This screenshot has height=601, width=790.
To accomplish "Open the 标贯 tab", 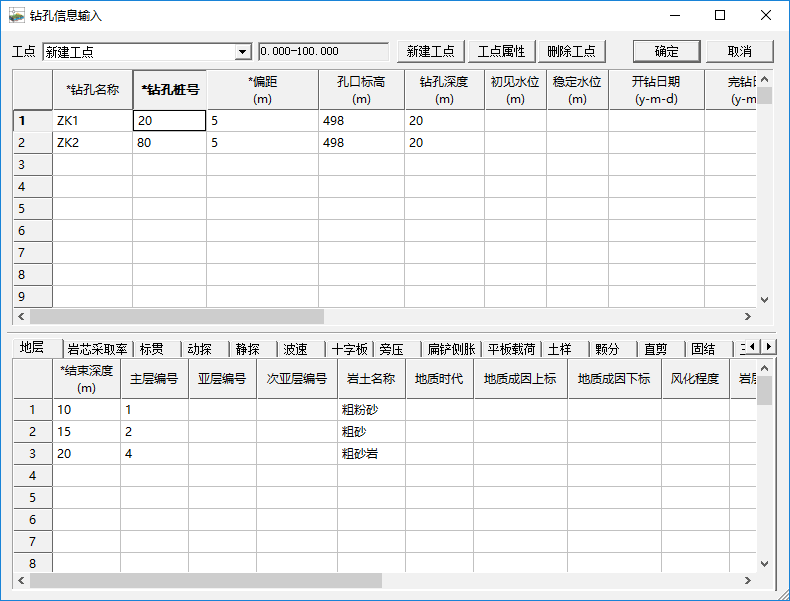I will pyautogui.click(x=151, y=349).
